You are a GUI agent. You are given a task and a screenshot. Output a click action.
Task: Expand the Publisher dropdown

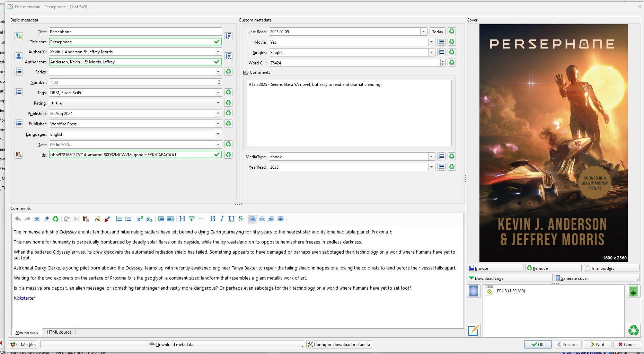(x=218, y=124)
